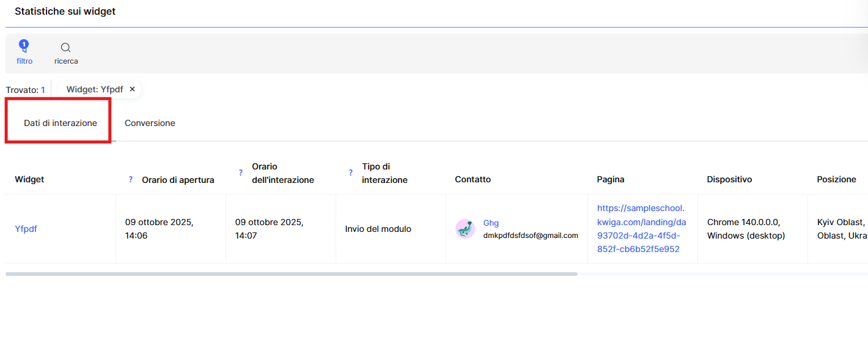Click the Dispositivo column header

tap(729, 179)
